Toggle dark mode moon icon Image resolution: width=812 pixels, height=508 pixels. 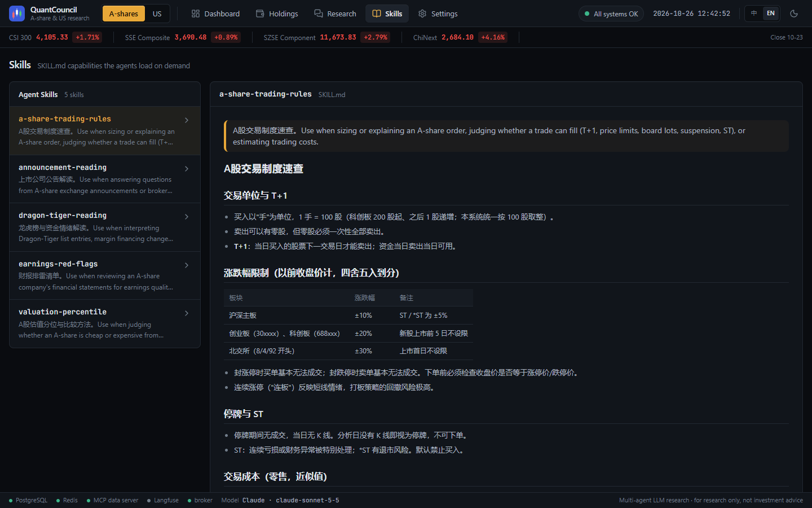click(x=794, y=14)
